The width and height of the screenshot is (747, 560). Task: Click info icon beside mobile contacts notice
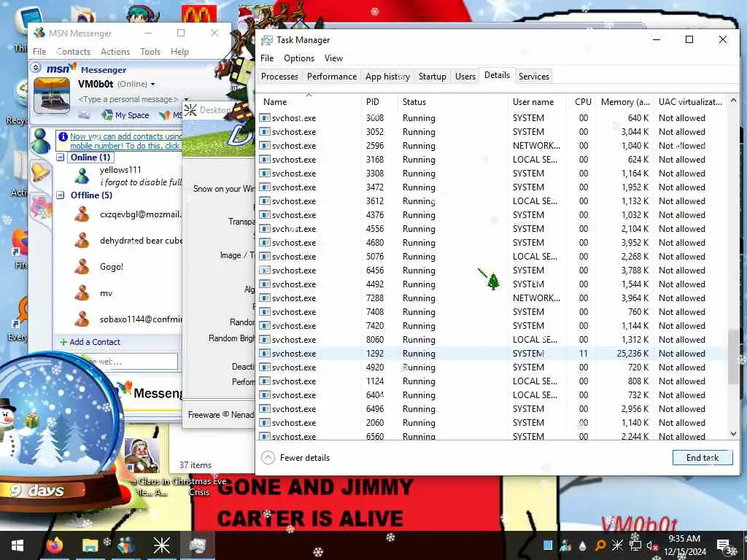63,136
